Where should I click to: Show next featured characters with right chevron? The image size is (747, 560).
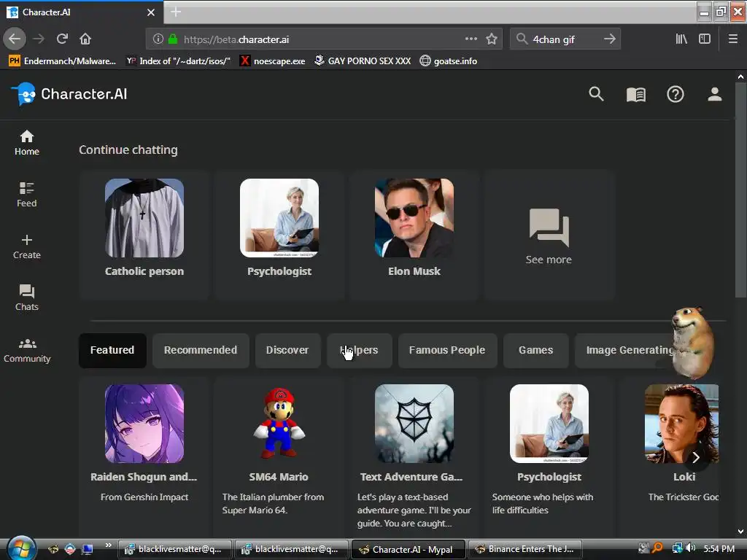point(695,457)
